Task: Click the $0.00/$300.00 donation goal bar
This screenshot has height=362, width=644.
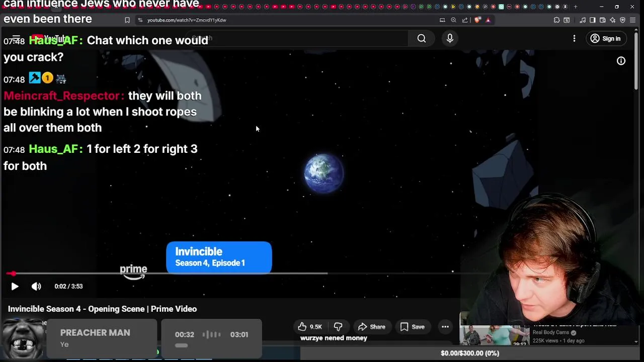Action: point(470,353)
